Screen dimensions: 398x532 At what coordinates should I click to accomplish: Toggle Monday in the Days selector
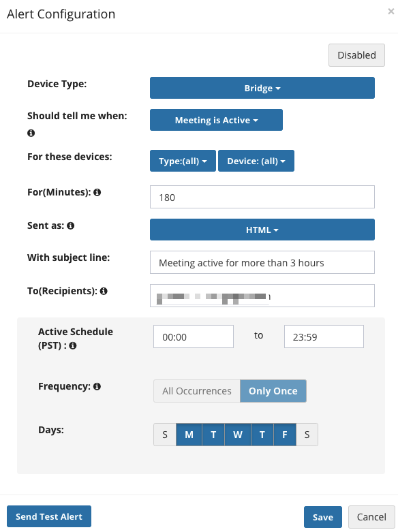click(189, 435)
